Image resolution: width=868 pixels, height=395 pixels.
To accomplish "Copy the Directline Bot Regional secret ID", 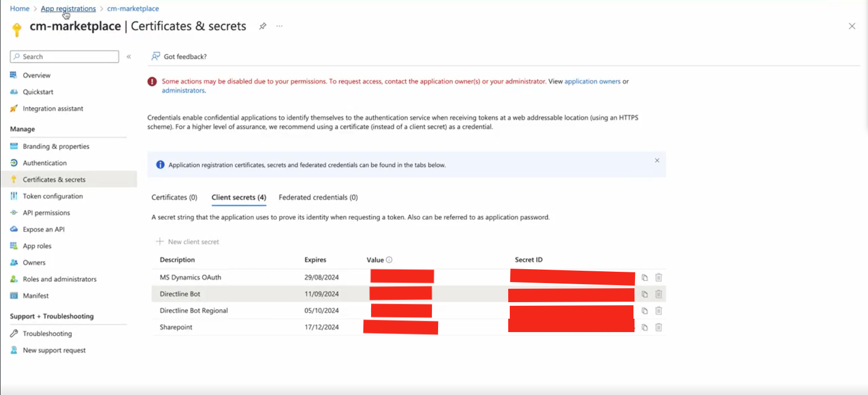I will pos(644,310).
